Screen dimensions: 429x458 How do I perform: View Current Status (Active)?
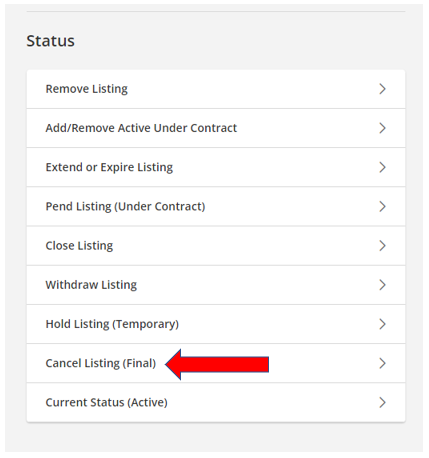point(216,402)
